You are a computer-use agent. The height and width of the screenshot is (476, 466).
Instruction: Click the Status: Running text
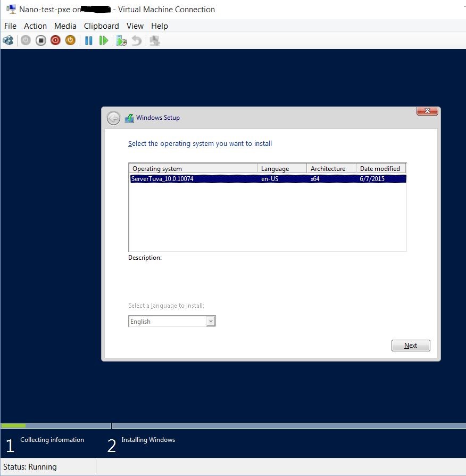tap(30, 466)
